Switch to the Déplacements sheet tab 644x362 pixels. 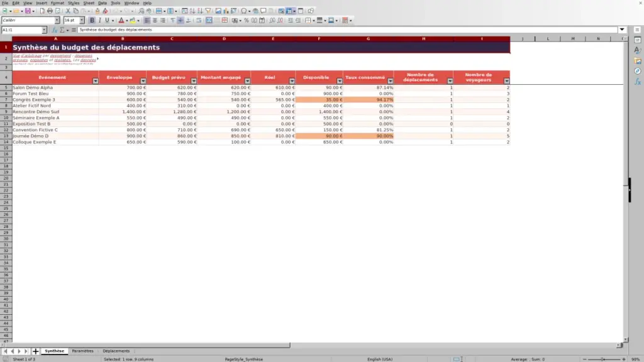tap(116, 351)
